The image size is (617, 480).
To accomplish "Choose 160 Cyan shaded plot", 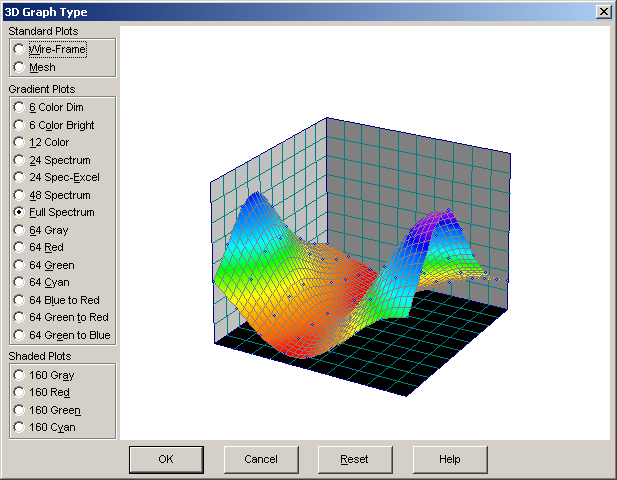I will pos(44,427).
